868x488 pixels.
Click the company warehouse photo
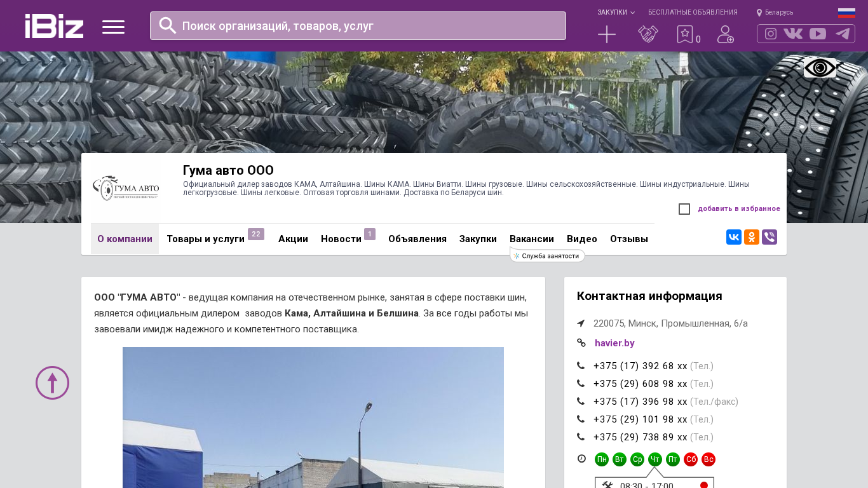(313, 417)
